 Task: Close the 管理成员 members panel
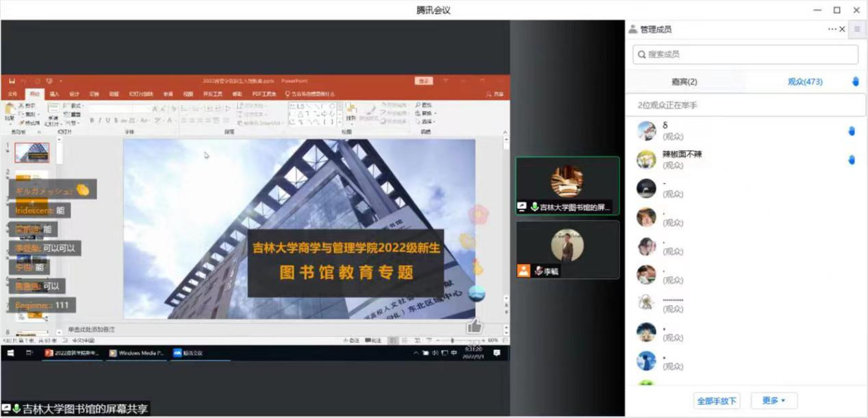843,29
